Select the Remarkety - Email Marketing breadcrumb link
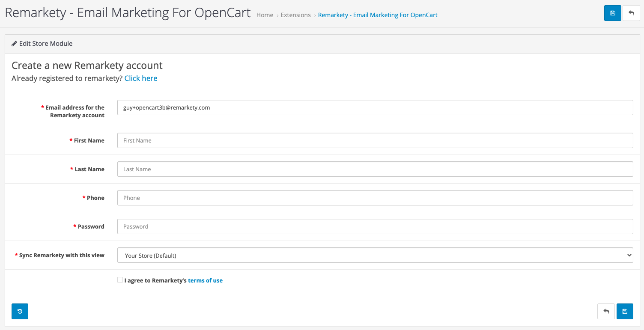Image resolution: width=644 pixels, height=330 pixels. (378, 15)
